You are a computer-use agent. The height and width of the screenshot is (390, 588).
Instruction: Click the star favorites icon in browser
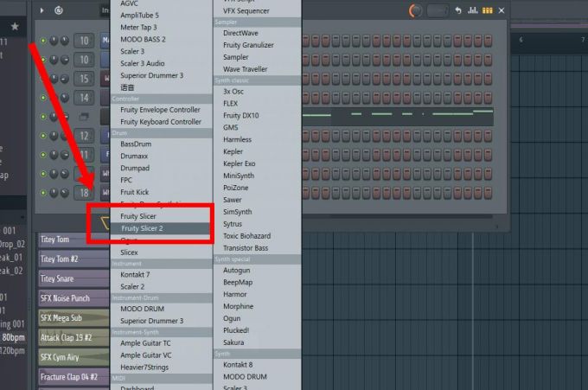15,27
